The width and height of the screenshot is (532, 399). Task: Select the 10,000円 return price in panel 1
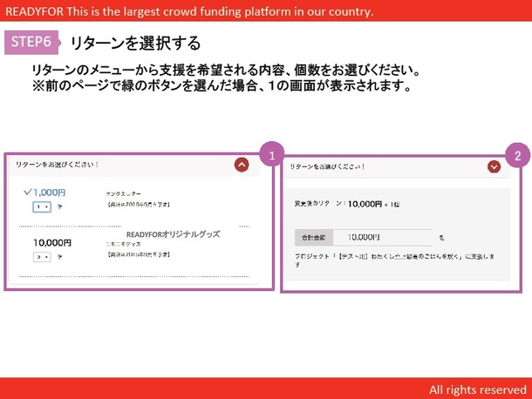tap(52, 242)
